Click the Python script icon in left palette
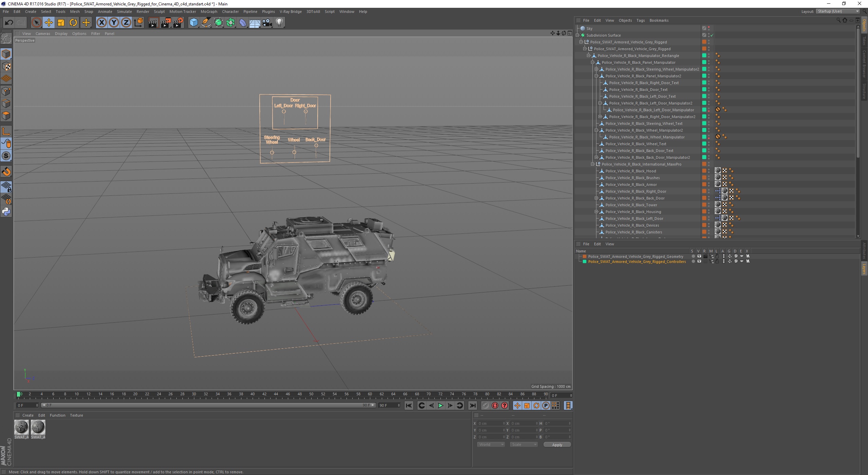This screenshot has width=868, height=475. click(x=6, y=212)
